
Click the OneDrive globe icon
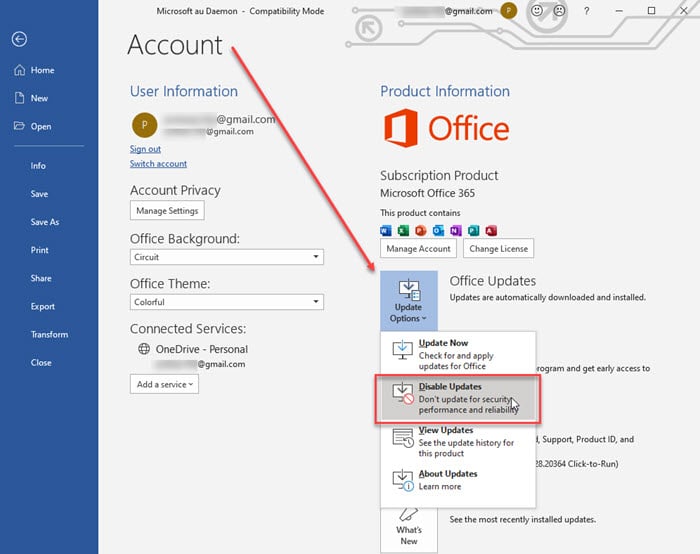pos(144,349)
